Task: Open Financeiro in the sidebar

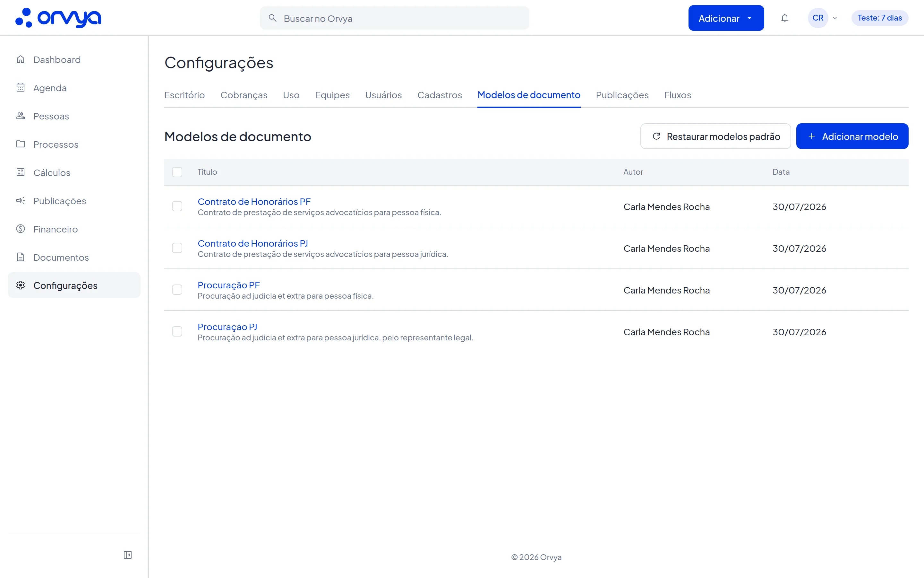Action: click(x=74, y=229)
